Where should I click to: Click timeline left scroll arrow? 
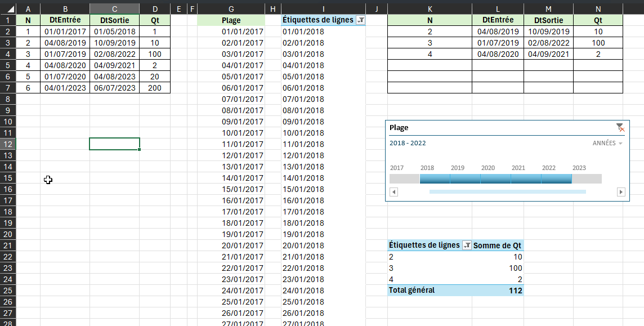click(x=394, y=192)
